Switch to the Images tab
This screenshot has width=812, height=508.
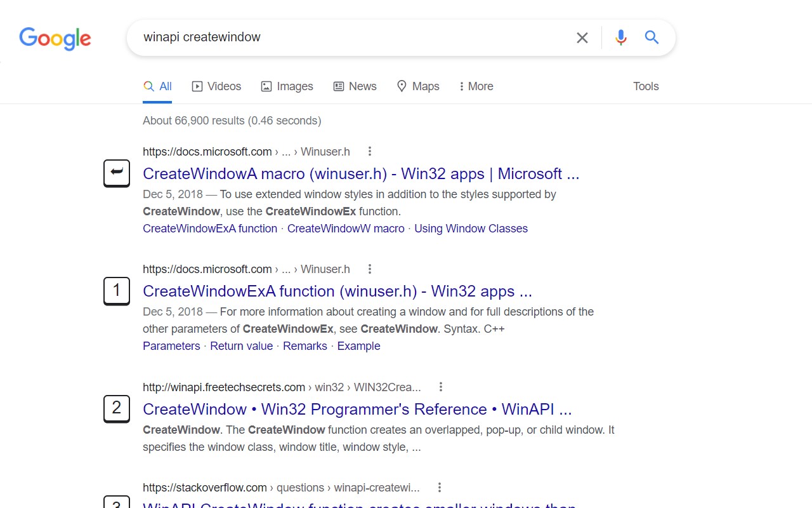(287, 86)
